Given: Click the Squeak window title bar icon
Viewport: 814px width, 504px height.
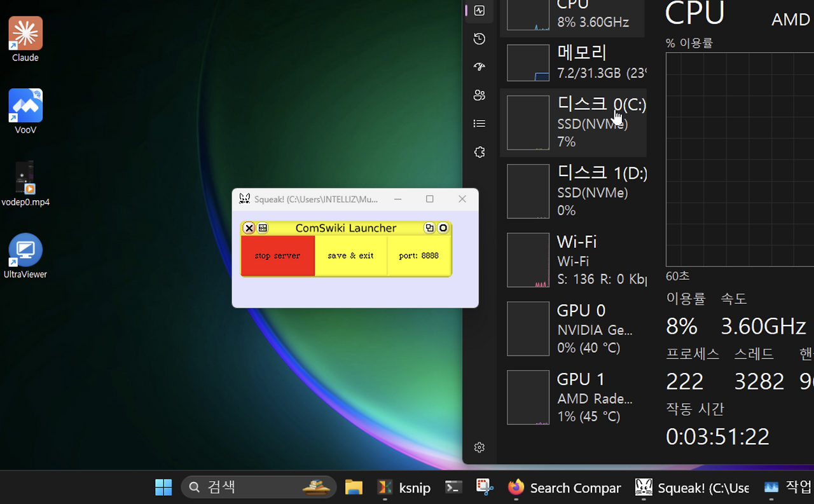Looking at the screenshot, I should pyautogui.click(x=244, y=199).
